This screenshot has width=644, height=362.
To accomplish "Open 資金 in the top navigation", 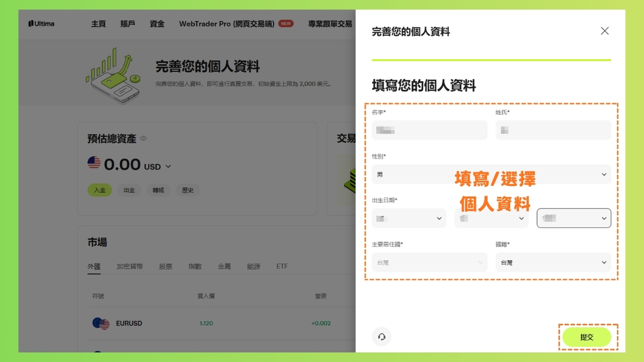I will [x=157, y=24].
